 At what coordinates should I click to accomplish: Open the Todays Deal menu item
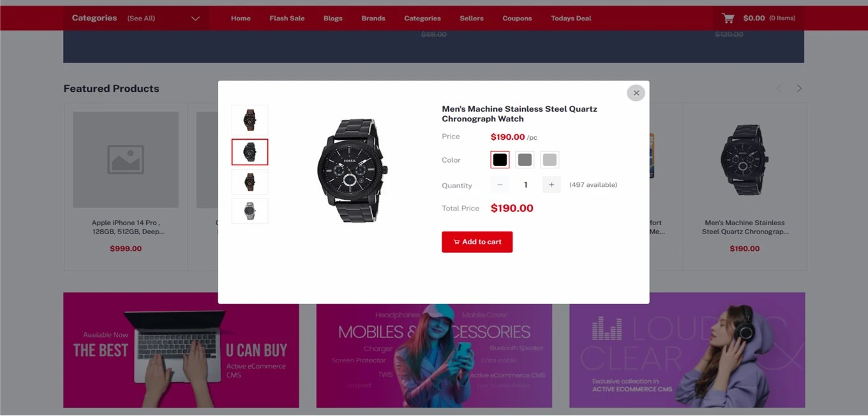tap(571, 19)
